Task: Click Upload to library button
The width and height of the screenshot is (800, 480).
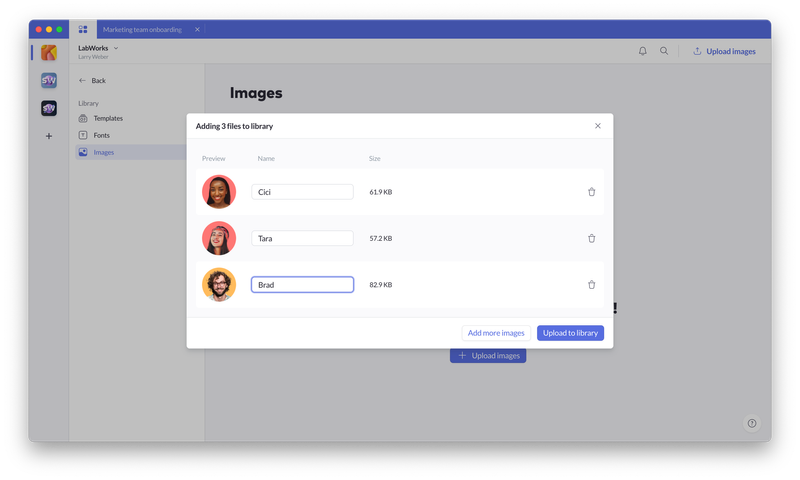Action: tap(570, 333)
